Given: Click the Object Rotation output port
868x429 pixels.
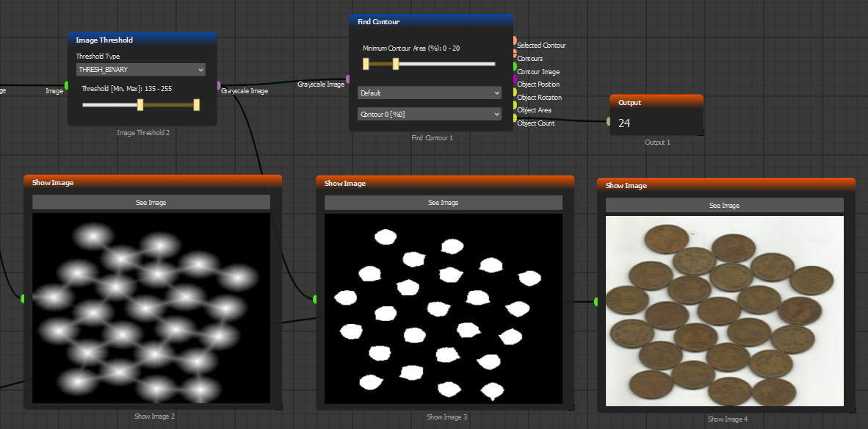Looking at the screenshot, I should (515, 93).
